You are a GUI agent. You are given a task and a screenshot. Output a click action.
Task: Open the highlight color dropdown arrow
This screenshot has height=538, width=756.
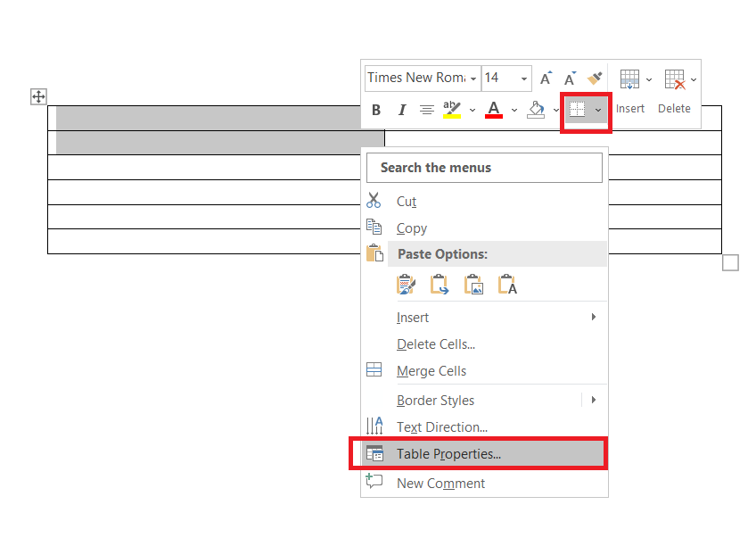click(472, 110)
